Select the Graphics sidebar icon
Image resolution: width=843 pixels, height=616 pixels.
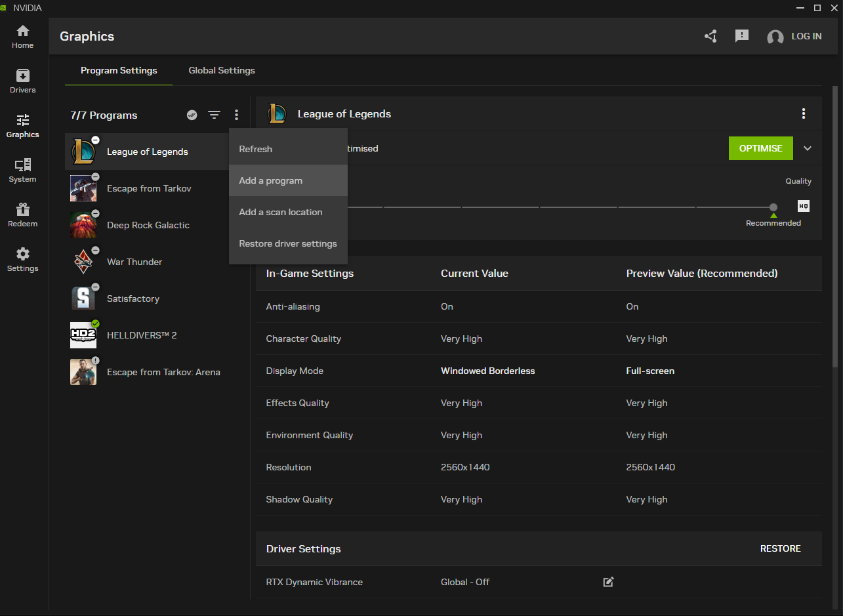(23, 126)
